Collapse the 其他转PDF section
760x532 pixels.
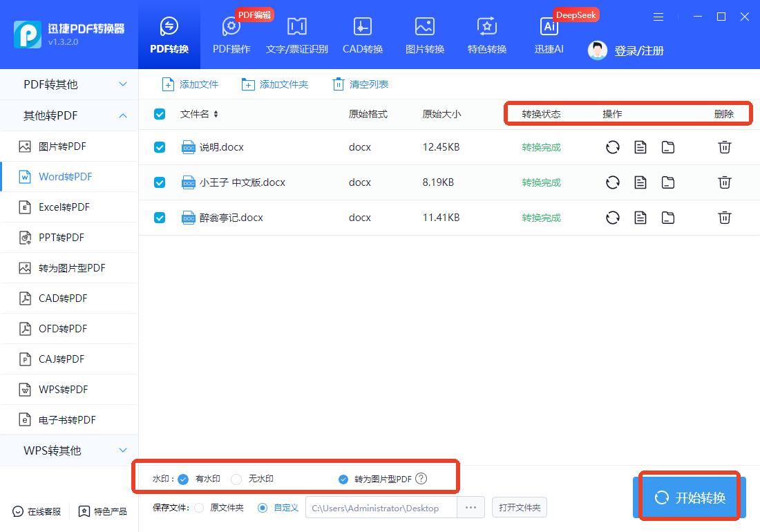[68, 115]
